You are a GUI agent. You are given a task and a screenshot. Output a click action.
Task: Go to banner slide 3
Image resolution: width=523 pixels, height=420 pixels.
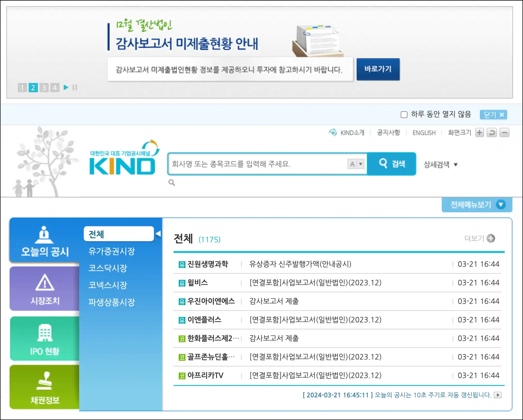(44, 88)
